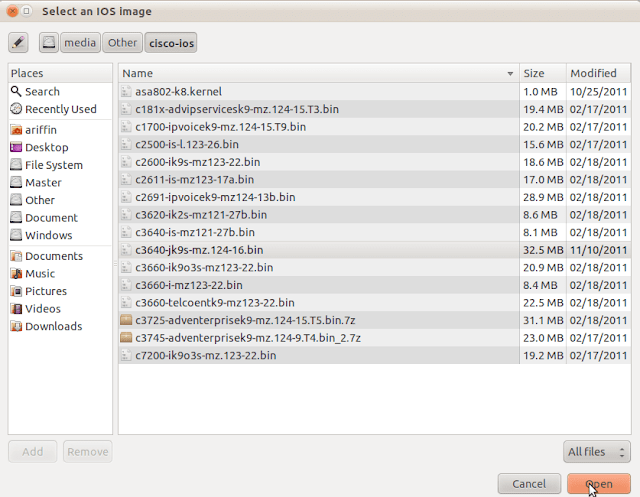Screen dimensions: 640x497
Task: Click the Downloads folder icon
Action: [x=16, y=326]
